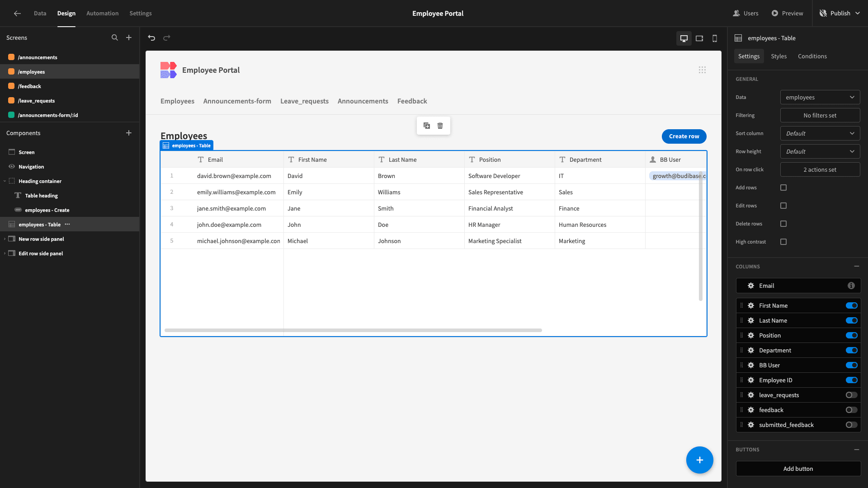
Task: Open the Row height dropdown
Action: [x=820, y=151]
